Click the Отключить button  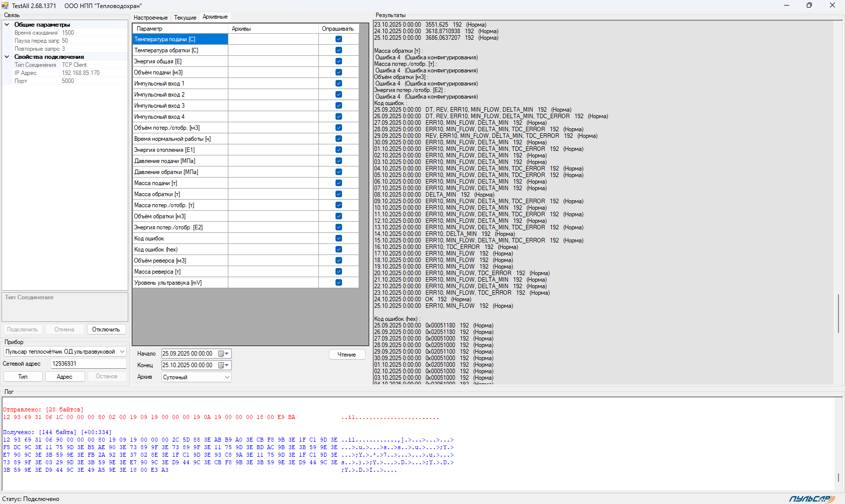(x=106, y=329)
